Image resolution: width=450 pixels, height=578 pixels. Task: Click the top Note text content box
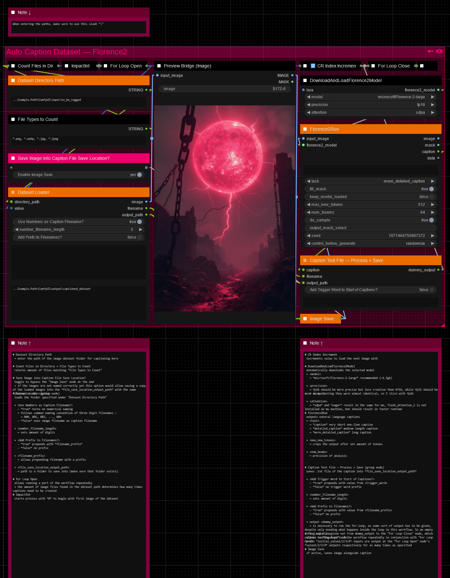coord(79,27)
